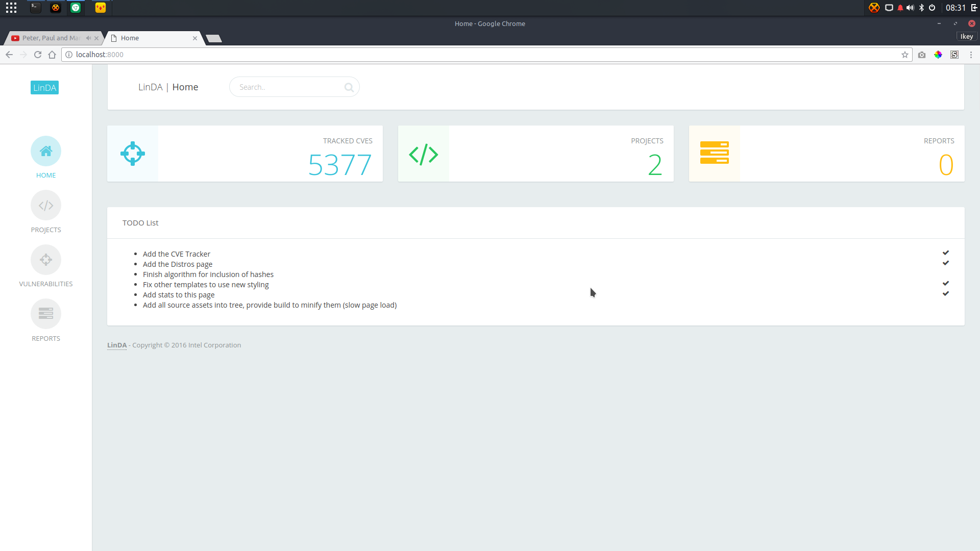Viewport: 980px width, 551px height.
Task: Click the localhost:8000 address bar
Action: 486,55
